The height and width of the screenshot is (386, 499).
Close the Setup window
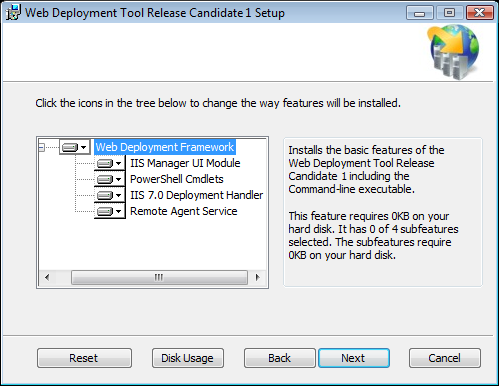480,13
